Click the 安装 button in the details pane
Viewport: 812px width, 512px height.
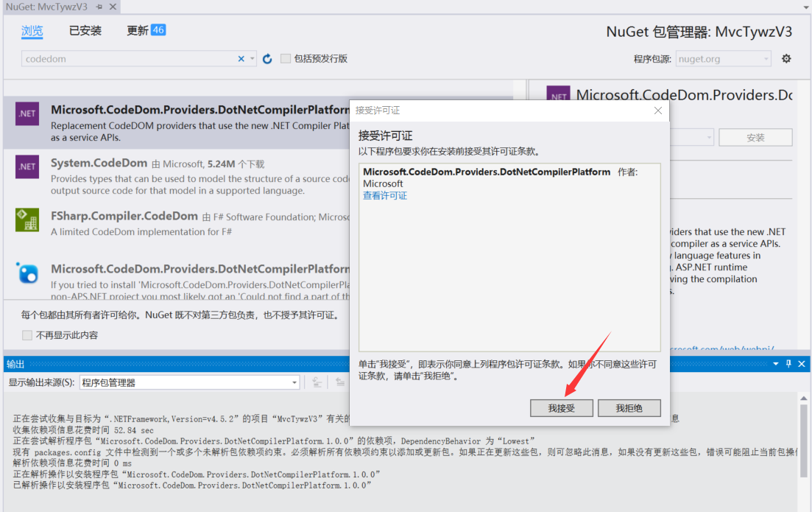tap(755, 137)
